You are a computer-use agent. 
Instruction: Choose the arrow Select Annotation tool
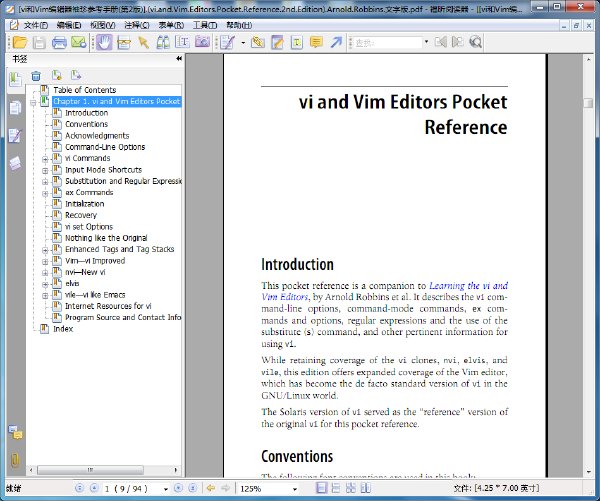tap(144, 42)
